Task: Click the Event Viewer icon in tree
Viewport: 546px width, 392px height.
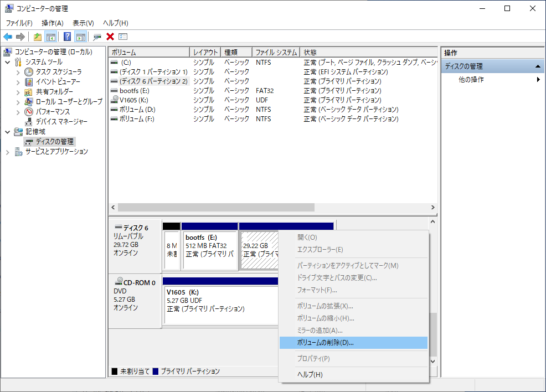Action: [x=29, y=82]
